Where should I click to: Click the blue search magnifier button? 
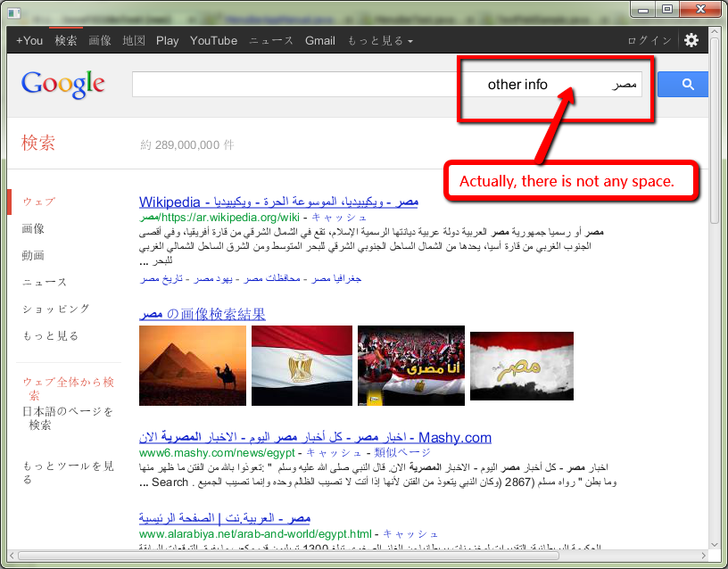[x=686, y=85]
